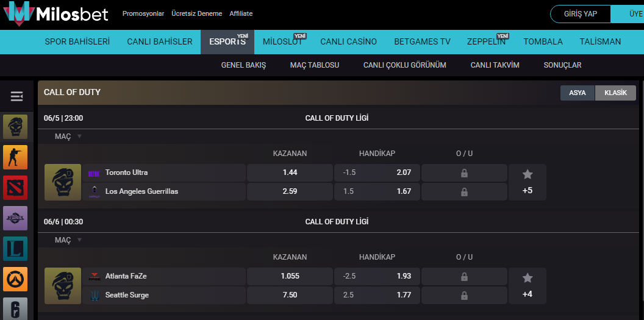Open MİLOSLOT tab
The image size is (644, 320).
282,41
